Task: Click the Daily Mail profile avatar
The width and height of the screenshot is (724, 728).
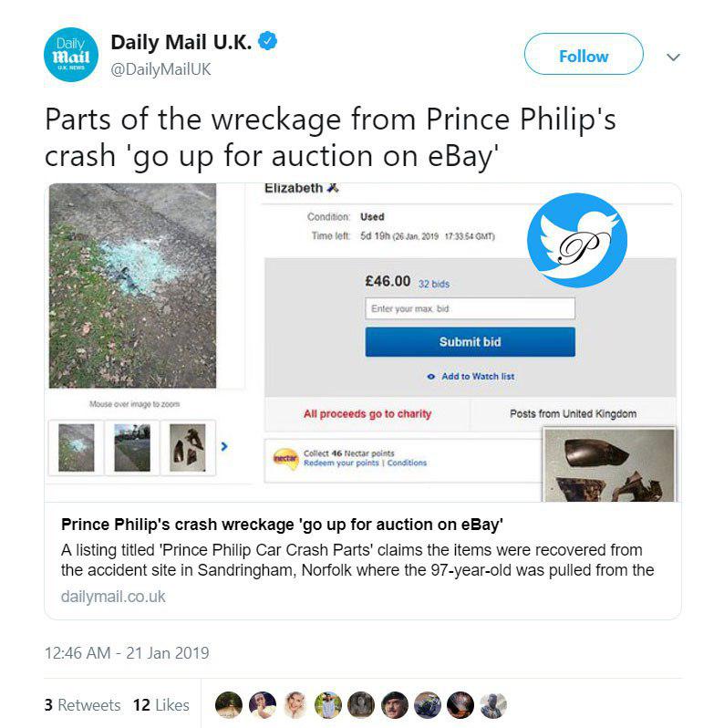Action: [72, 57]
